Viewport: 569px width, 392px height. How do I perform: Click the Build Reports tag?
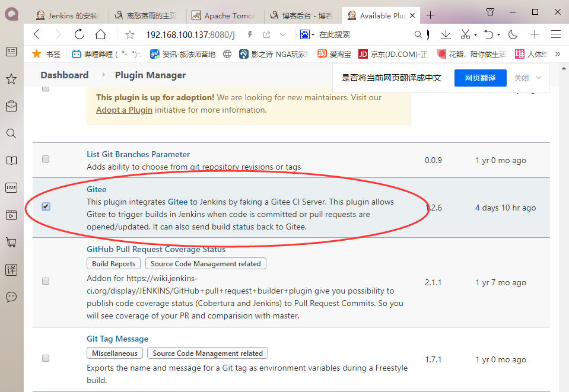[x=113, y=264]
